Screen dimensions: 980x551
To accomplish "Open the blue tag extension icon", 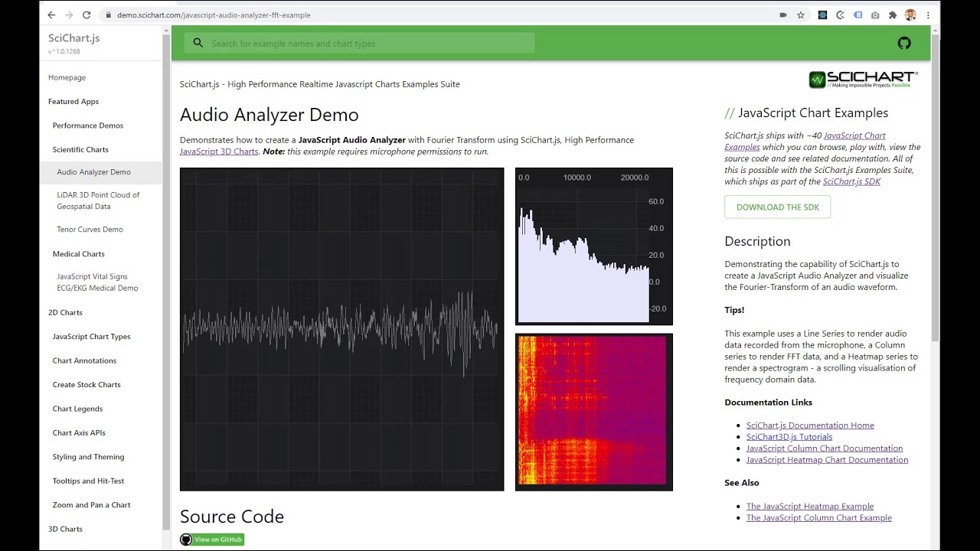I will (x=857, y=15).
